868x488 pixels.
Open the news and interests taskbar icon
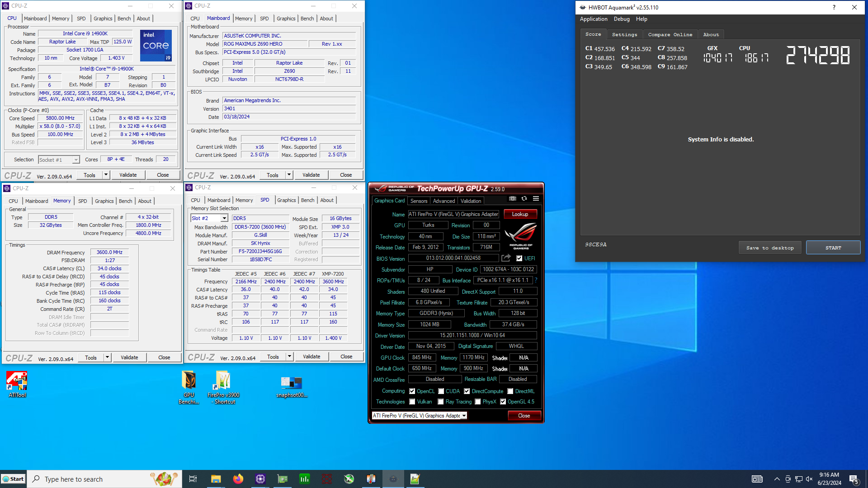click(757, 479)
